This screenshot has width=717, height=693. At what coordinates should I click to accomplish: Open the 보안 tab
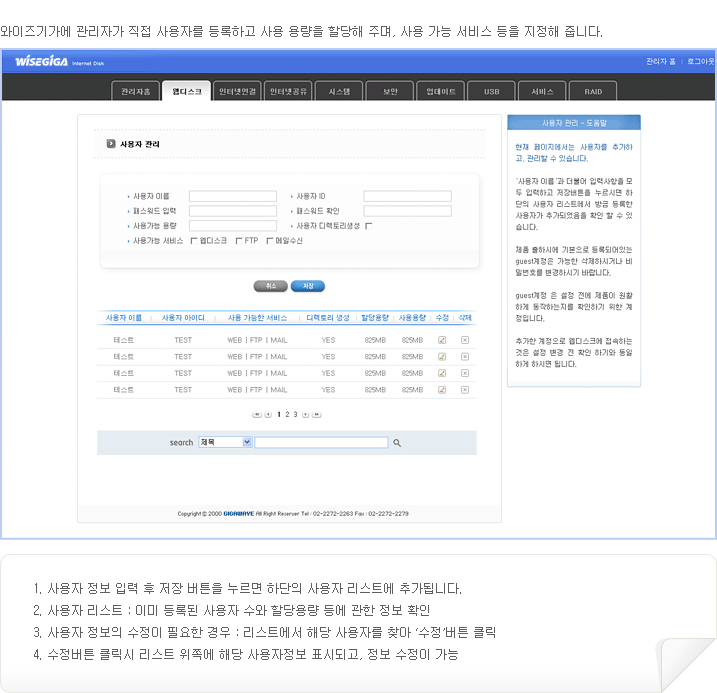(390, 91)
